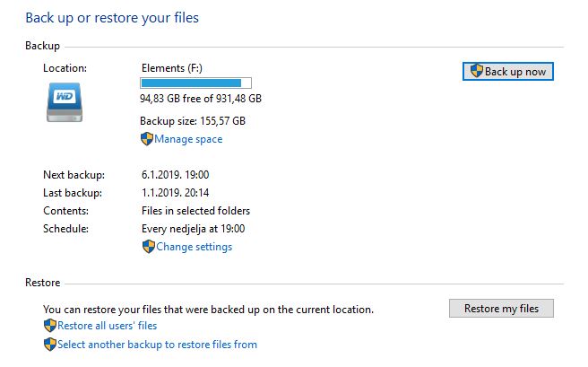Click shield icon beside Select another backup

(x=50, y=344)
